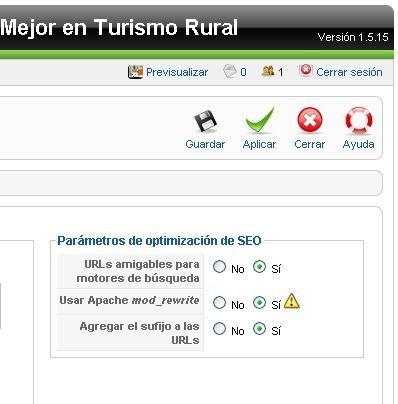Click the Ayuda text label
The width and height of the screenshot is (398, 404).
[x=359, y=145]
